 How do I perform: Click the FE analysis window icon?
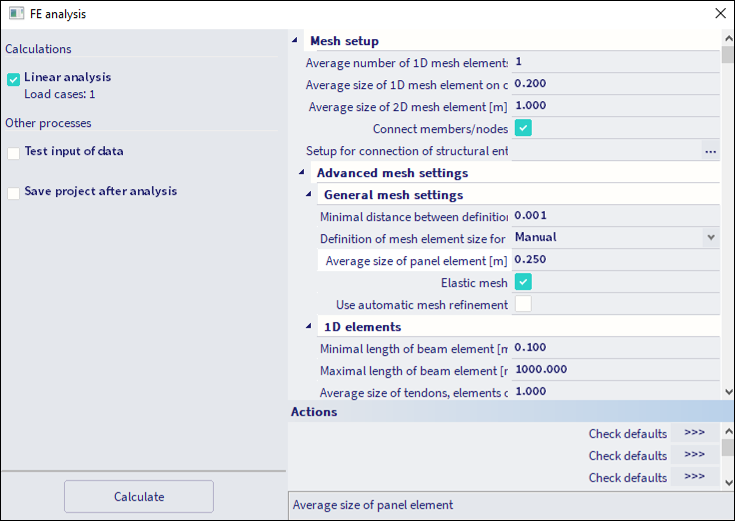pyautogui.click(x=16, y=14)
